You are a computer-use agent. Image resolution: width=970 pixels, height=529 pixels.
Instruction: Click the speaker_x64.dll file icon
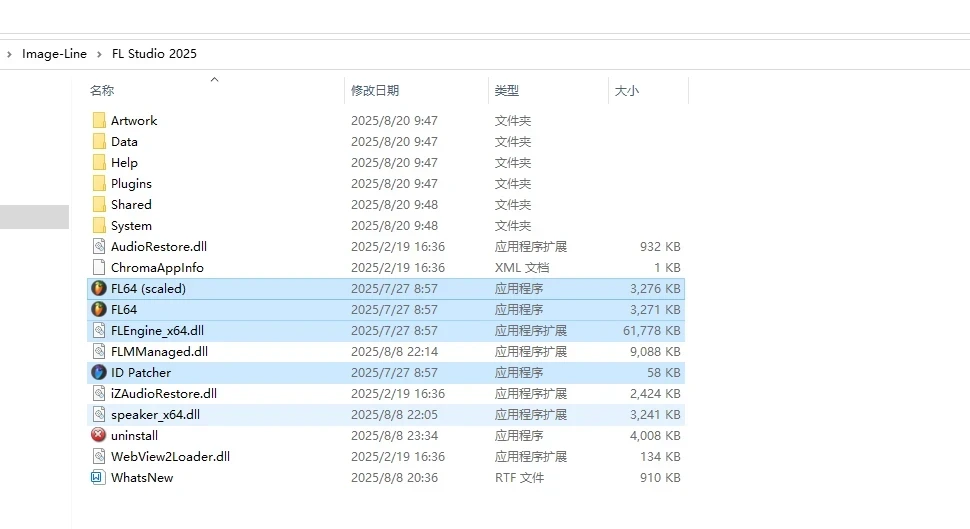(99, 415)
